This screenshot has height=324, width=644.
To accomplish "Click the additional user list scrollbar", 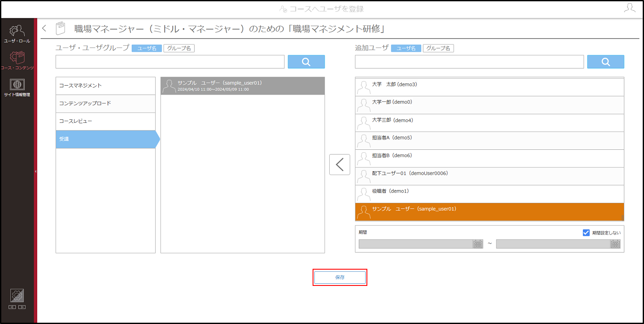I will coord(623,217).
